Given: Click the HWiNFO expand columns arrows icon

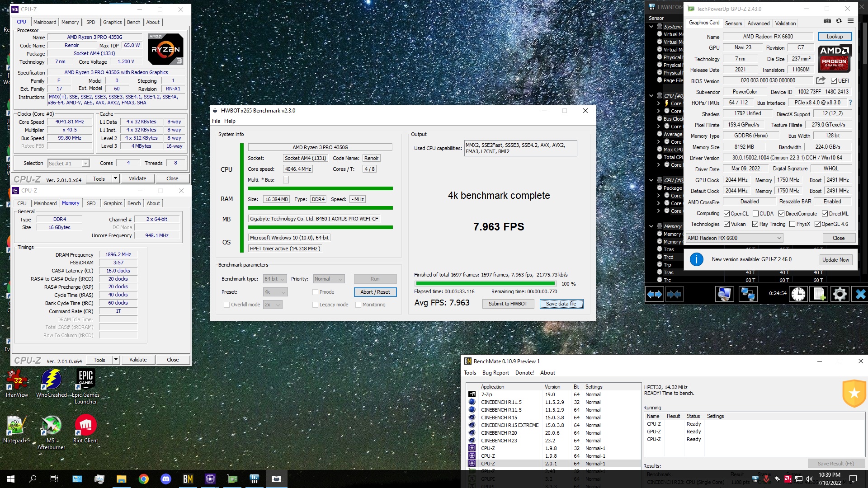Looking at the screenshot, I should coord(654,295).
